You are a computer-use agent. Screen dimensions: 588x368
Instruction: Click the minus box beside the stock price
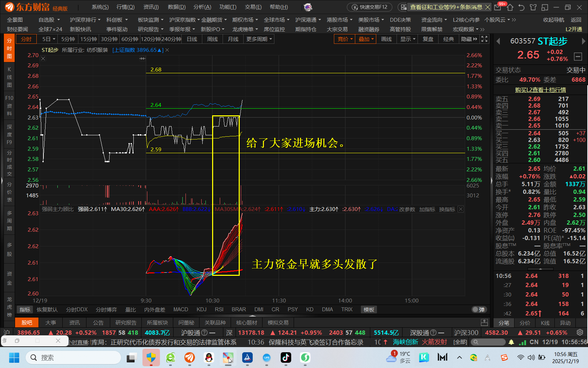578,56
